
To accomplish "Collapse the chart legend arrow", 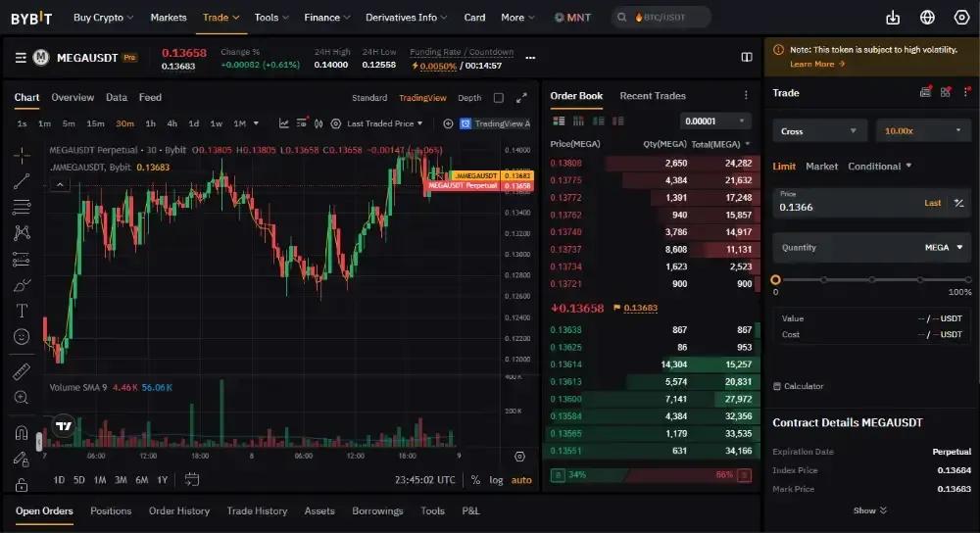I will [60, 185].
